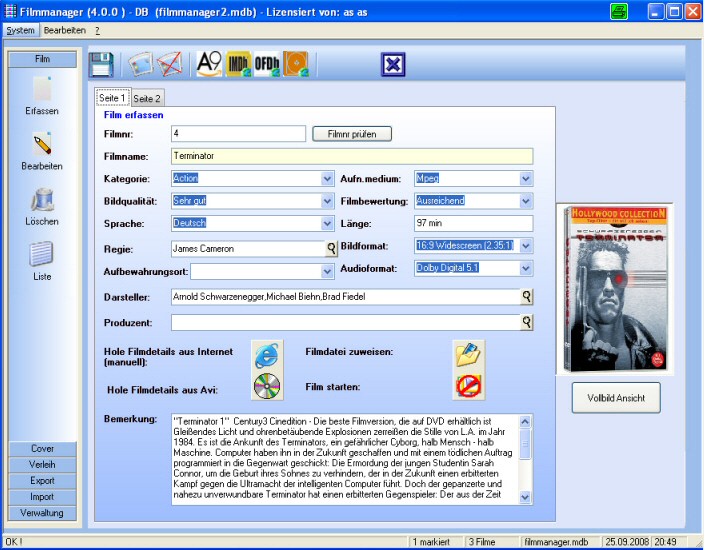
Task: Open the Aufbewahrungsort dropdown list
Action: coord(327,271)
